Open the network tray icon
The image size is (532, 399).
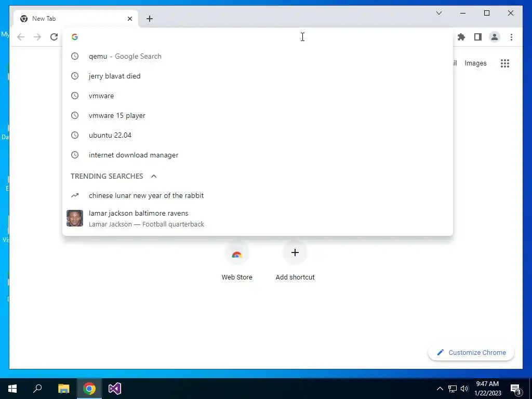point(453,389)
